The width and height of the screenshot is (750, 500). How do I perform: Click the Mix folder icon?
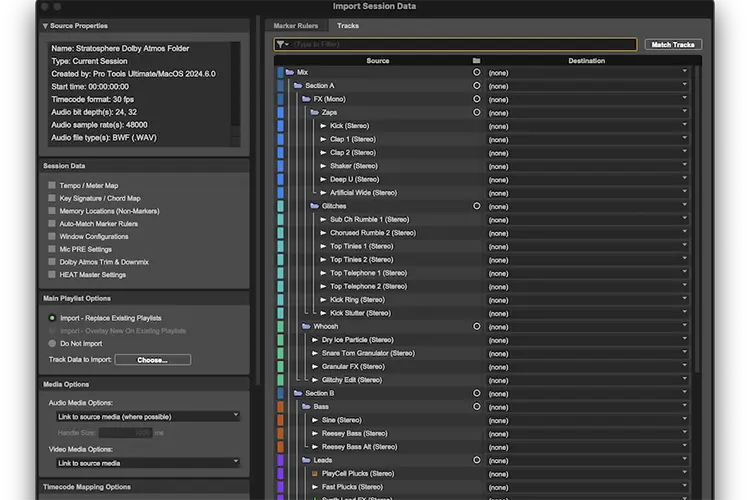click(x=290, y=72)
